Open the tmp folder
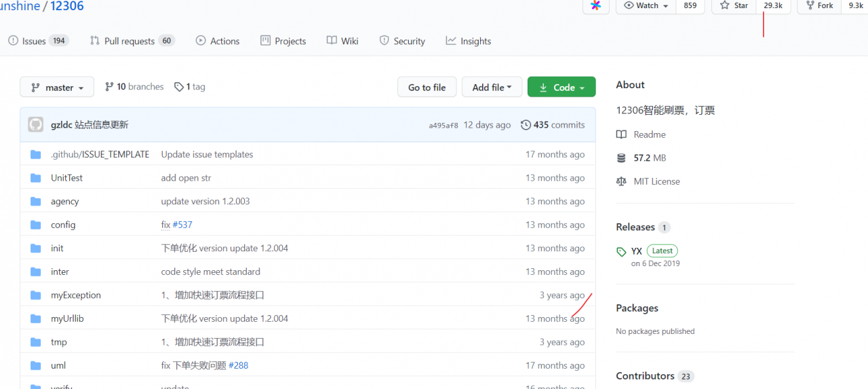The width and height of the screenshot is (868, 389). tap(59, 342)
